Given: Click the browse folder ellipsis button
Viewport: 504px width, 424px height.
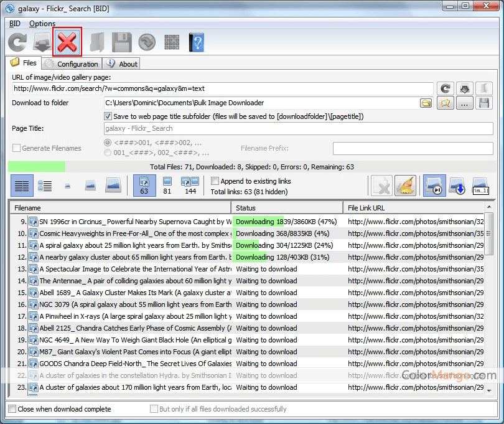Looking at the screenshot, I should tap(465, 103).
